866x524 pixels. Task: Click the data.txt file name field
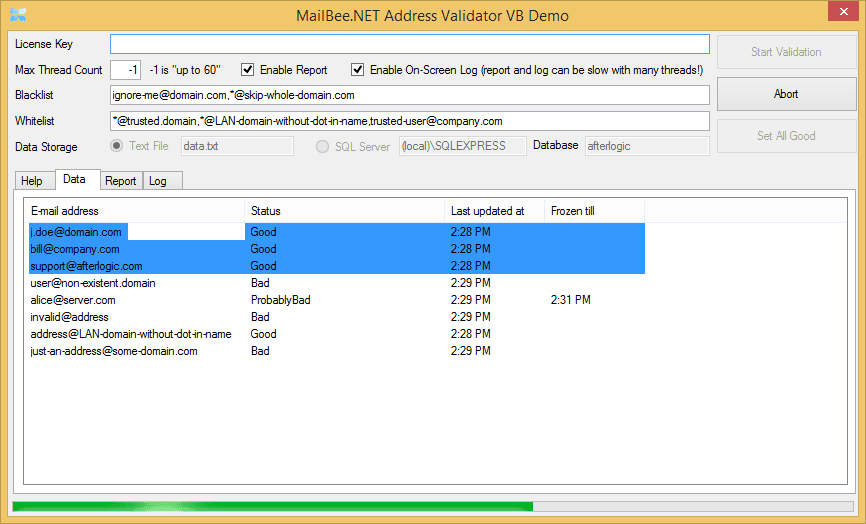237,146
